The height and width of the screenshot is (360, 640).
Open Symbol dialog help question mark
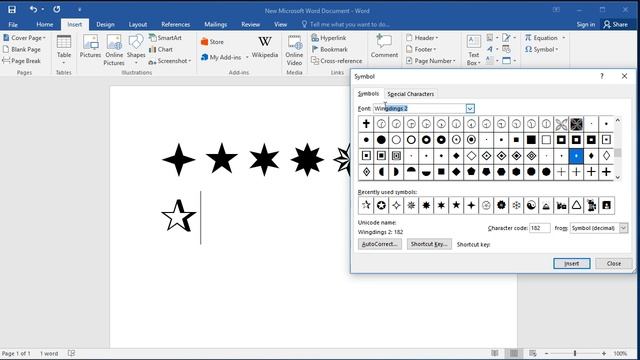click(602, 76)
